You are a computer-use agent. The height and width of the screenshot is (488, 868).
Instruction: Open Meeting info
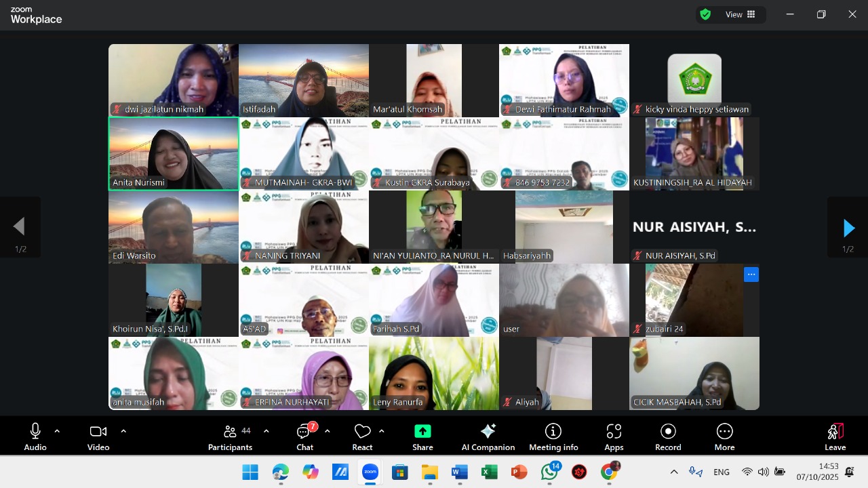[553, 436]
